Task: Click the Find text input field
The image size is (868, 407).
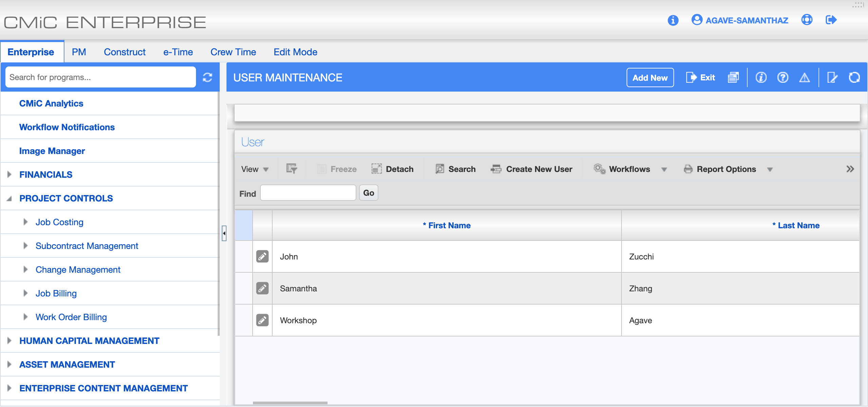Action: (308, 193)
